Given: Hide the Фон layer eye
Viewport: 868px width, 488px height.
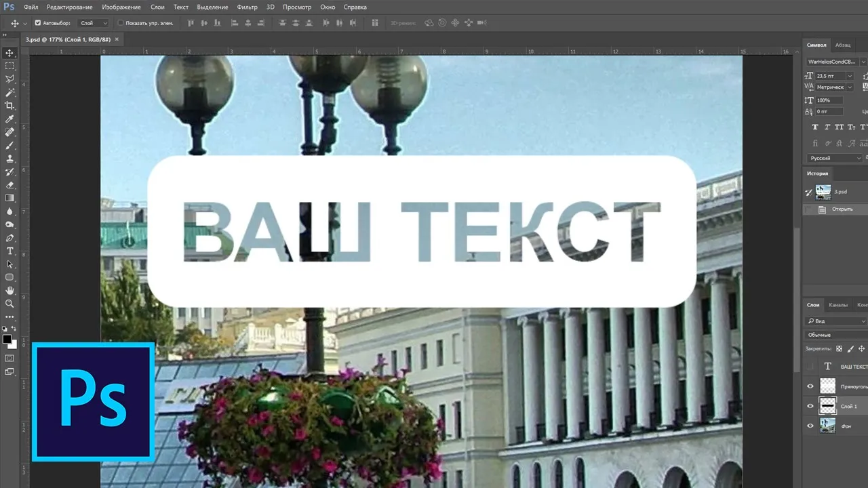Looking at the screenshot, I should (810, 426).
